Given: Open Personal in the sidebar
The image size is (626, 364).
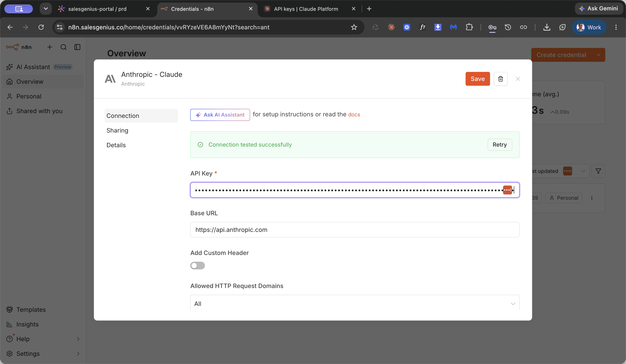Looking at the screenshot, I should (x=43, y=96).
